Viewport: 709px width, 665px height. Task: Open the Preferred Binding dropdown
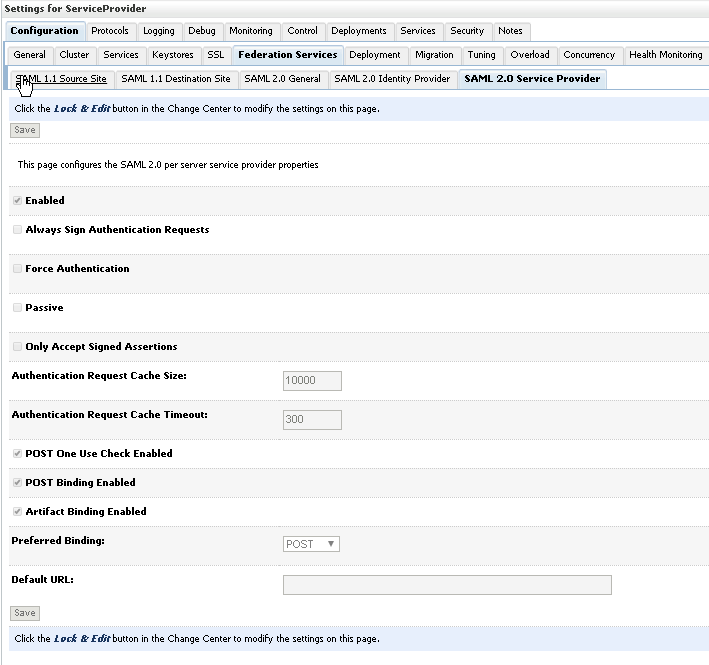pos(312,544)
